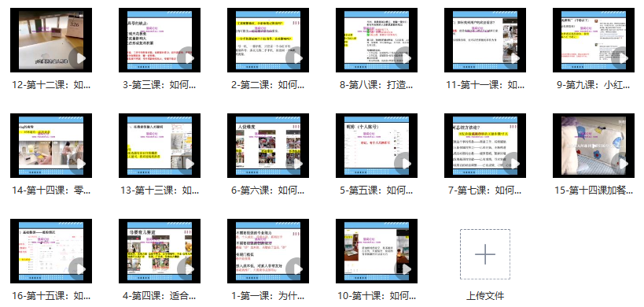
Task: Open the thumbnail of lesson 3-第三课
Action: click(160, 40)
